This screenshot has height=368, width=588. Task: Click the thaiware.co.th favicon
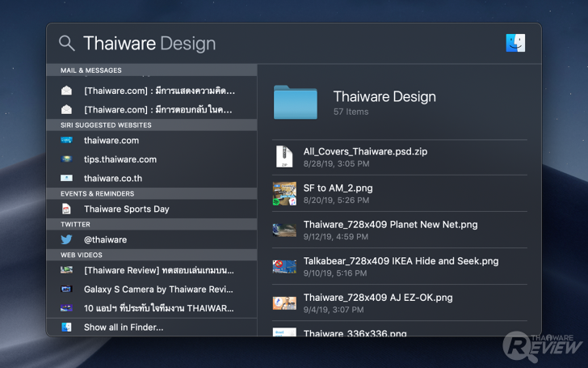pyautogui.click(x=66, y=178)
